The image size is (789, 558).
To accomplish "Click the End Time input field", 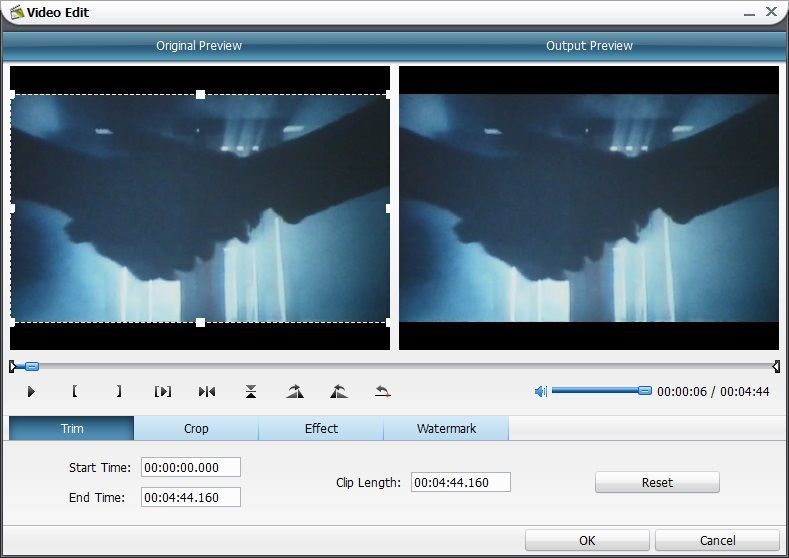I will [191, 497].
